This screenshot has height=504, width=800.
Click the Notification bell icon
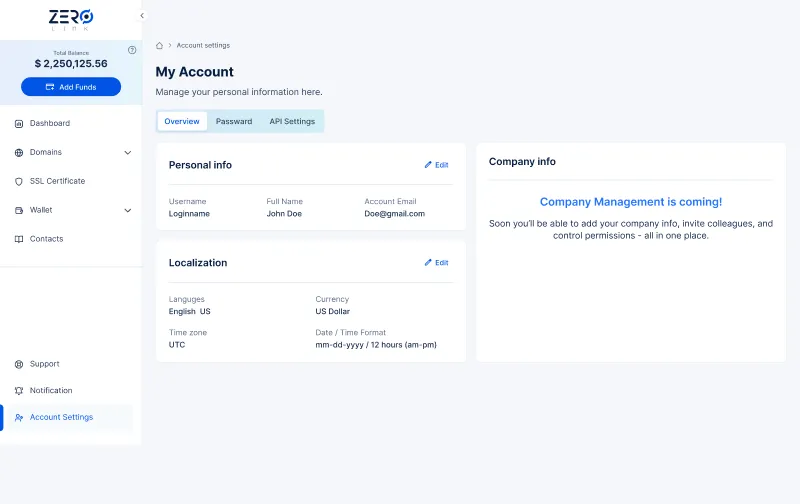pos(19,391)
